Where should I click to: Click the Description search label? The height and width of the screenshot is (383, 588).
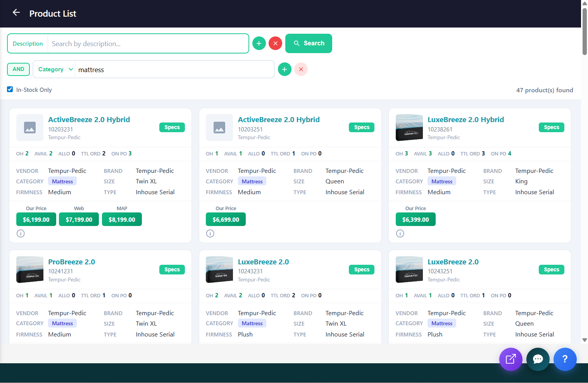point(28,43)
